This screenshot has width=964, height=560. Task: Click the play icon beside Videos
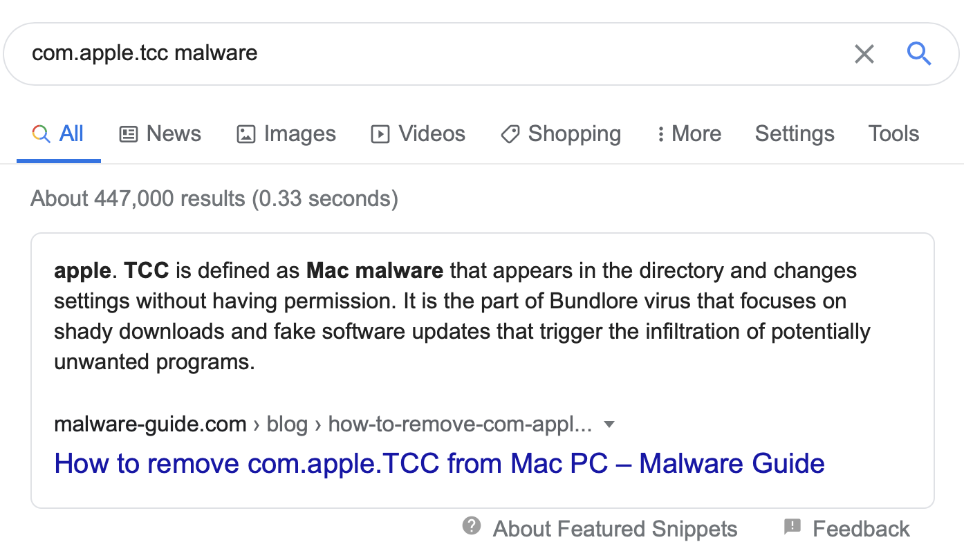380,134
